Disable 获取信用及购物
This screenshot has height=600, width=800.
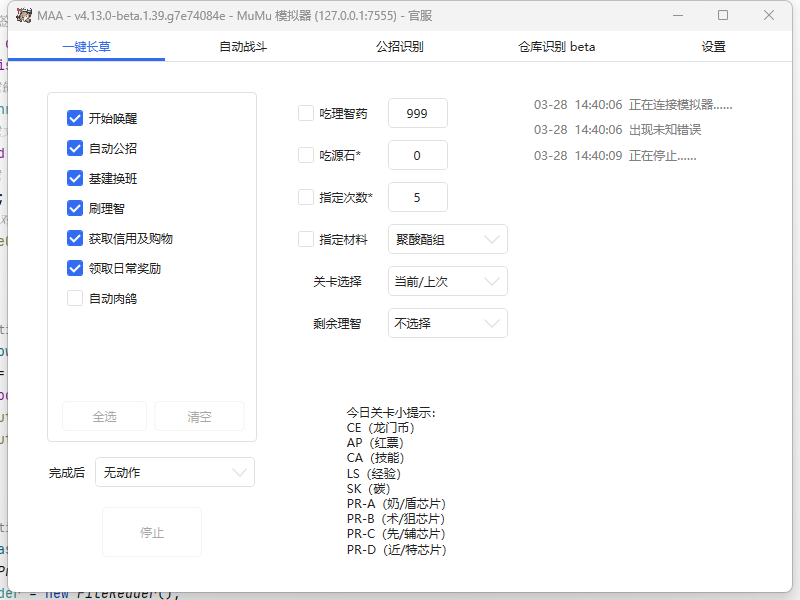click(x=75, y=237)
